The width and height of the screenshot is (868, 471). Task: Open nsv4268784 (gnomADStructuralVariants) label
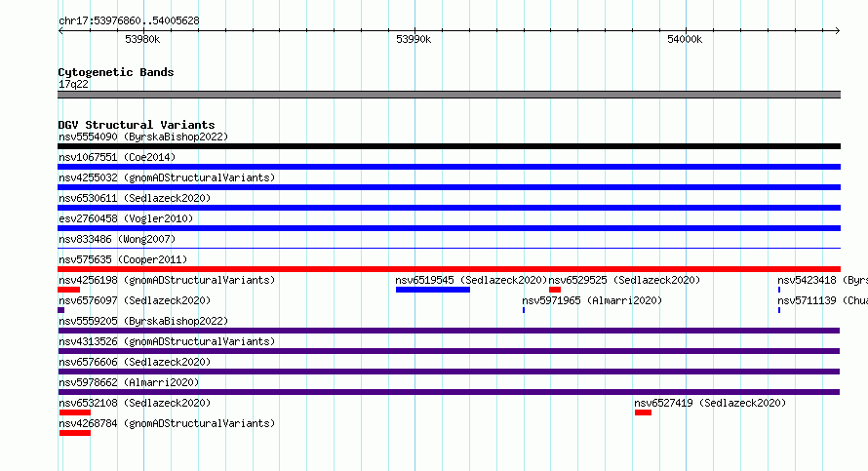click(167, 423)
